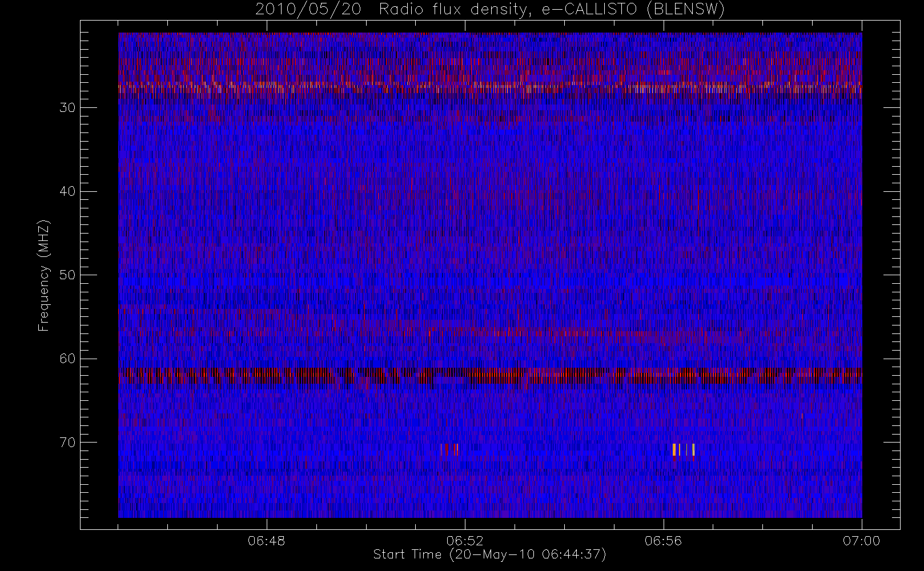This screenshot has height=571, width=924.
Task: Click the 50 frequency tick label
Action: (67, 275)
